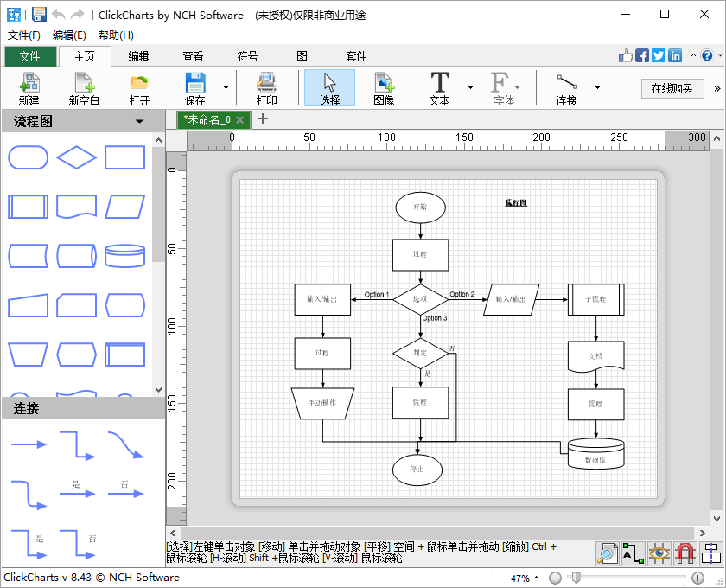Create a new blank diagram (新空白)
Screen dimensions: 726x588
click(85, 88)
